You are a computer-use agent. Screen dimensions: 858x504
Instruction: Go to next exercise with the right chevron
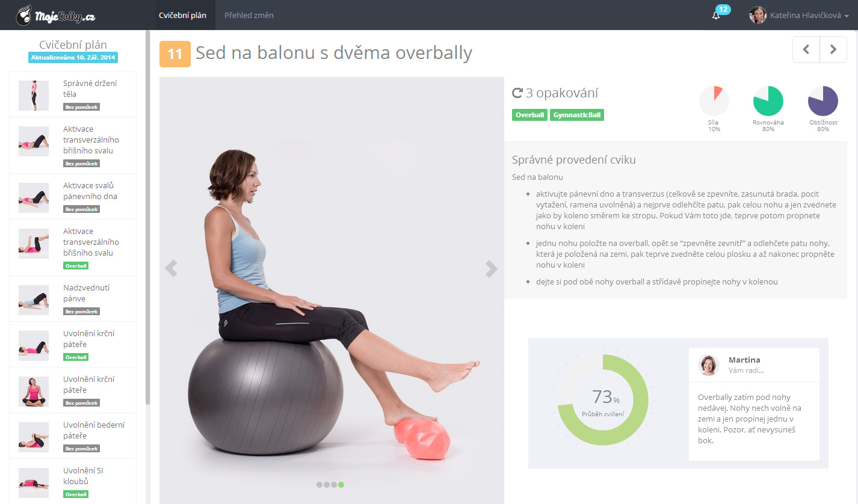(833, 50)
